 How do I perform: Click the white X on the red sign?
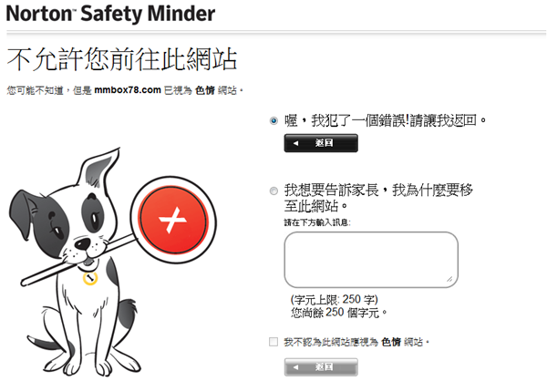pyautogui.click(x=172, y=220)
